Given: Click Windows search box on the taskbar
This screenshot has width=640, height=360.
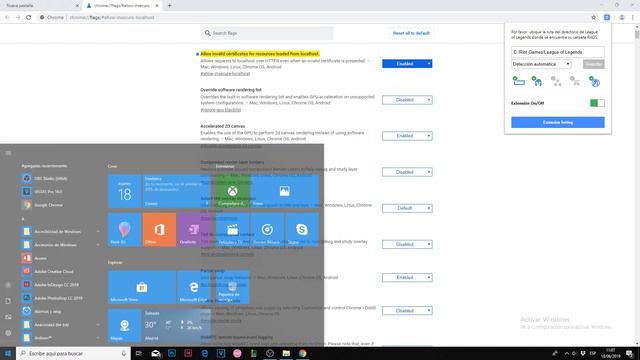Looking at the screenshot, I should click(x=73, y=353).
